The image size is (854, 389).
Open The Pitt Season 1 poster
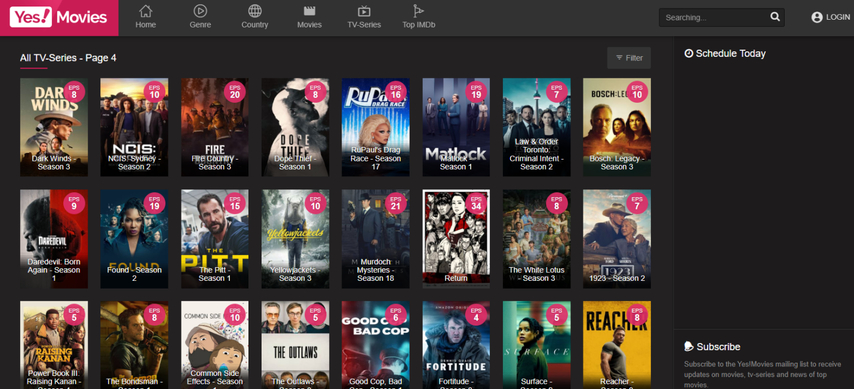(215, 239)
